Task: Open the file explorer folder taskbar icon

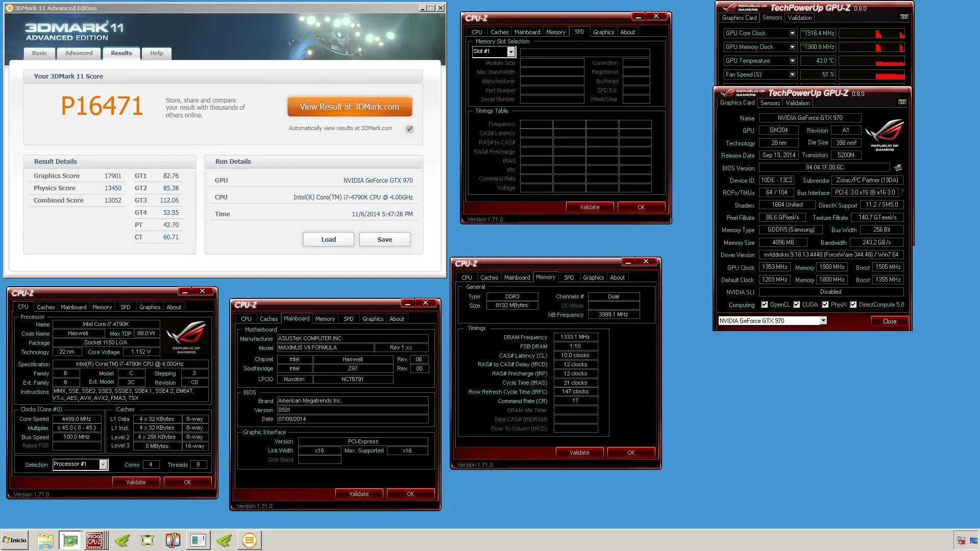Action: (x=45, y=540)
